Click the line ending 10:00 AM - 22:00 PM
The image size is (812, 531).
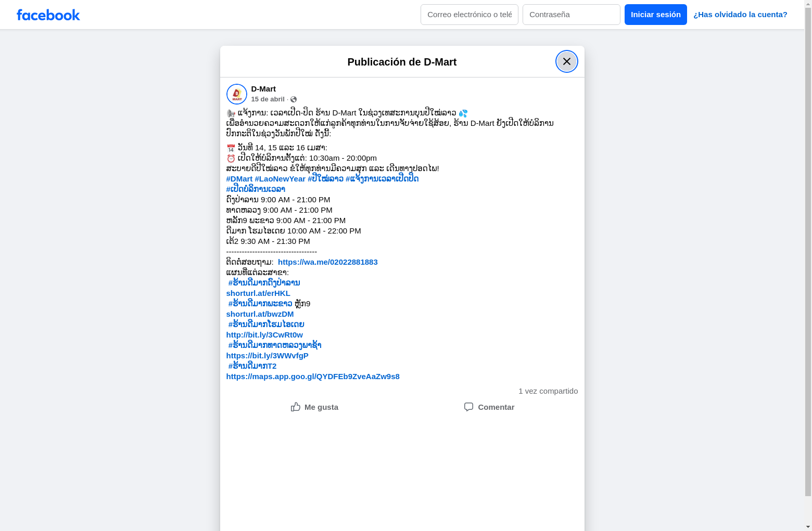click(x=294, y=231)
